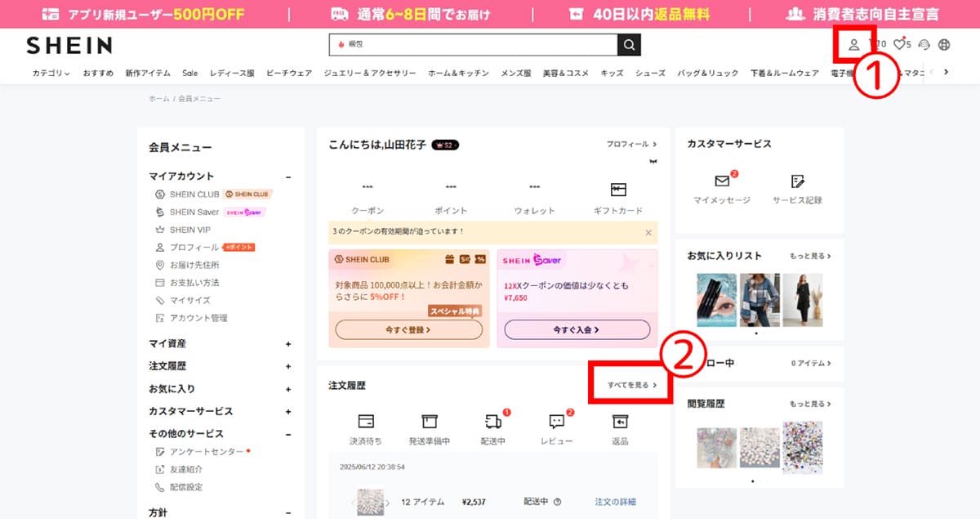The width and height of the screenshot is (980, 519).
Task: Show 決済待ち orders
Action: (366, 430)
